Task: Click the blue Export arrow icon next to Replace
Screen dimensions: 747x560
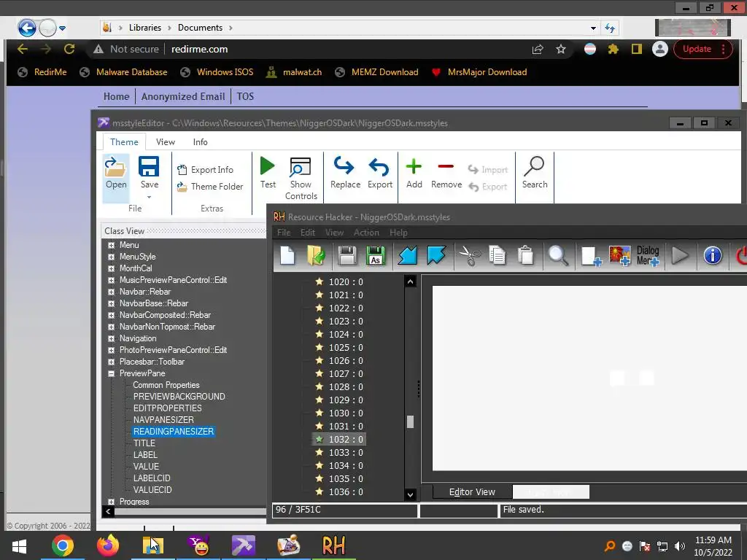Action: (x=379, y=167)
